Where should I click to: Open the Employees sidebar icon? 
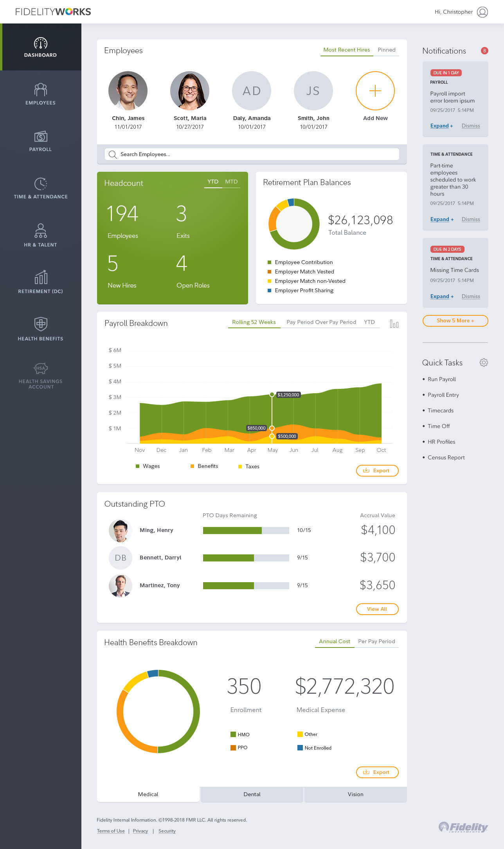(x=40, y=90)
